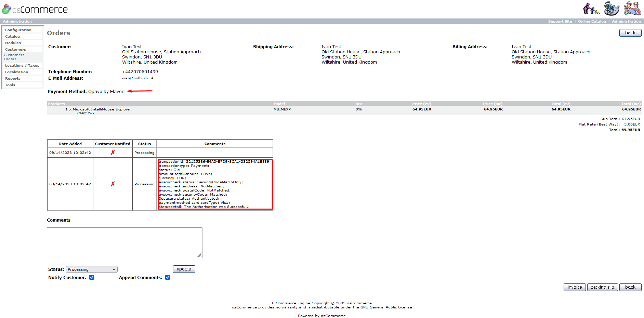644x318 pixels.
Task: Click the Date Added column header
Action: 70,144
